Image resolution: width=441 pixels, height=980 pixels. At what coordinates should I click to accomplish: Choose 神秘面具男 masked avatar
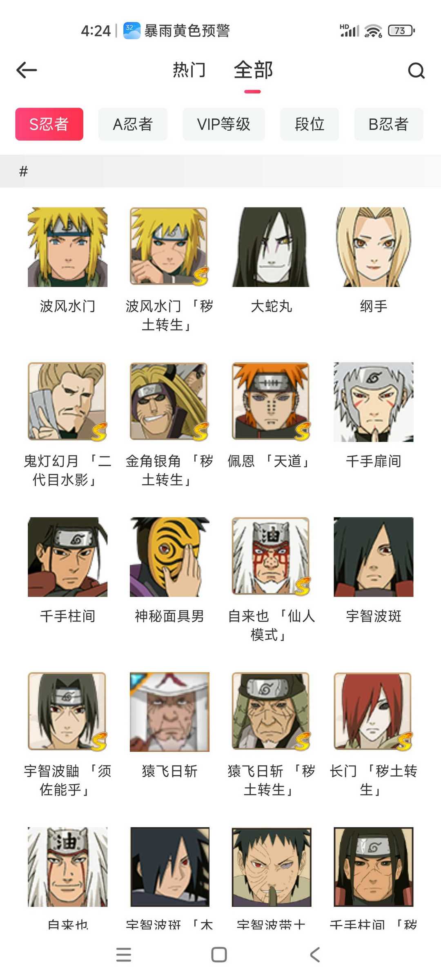point(169,557)
